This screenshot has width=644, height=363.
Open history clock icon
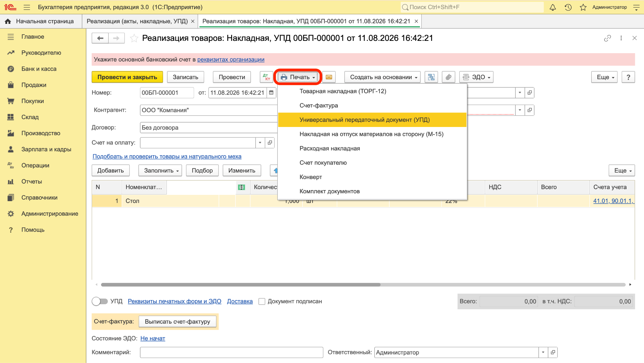(568, 7)
